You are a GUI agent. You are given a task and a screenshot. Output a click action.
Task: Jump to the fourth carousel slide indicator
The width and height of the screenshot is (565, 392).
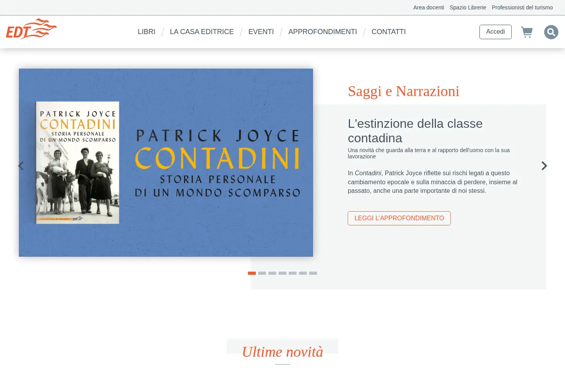[x=282, y=273]
